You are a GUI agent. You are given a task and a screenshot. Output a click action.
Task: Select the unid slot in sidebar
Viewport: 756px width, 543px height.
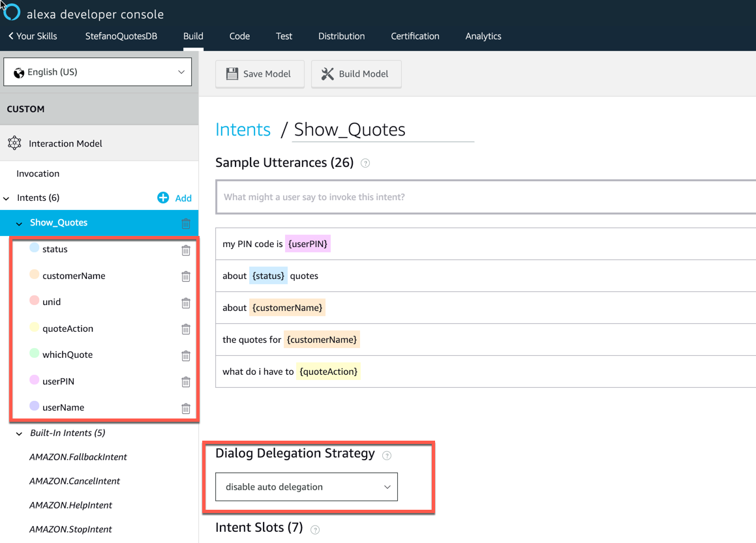(x=52, y=302)
